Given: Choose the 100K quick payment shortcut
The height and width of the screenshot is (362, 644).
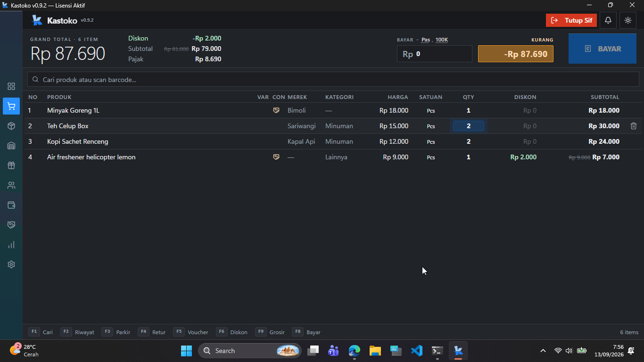Looking at the screenshot, I should click(442, 40).
